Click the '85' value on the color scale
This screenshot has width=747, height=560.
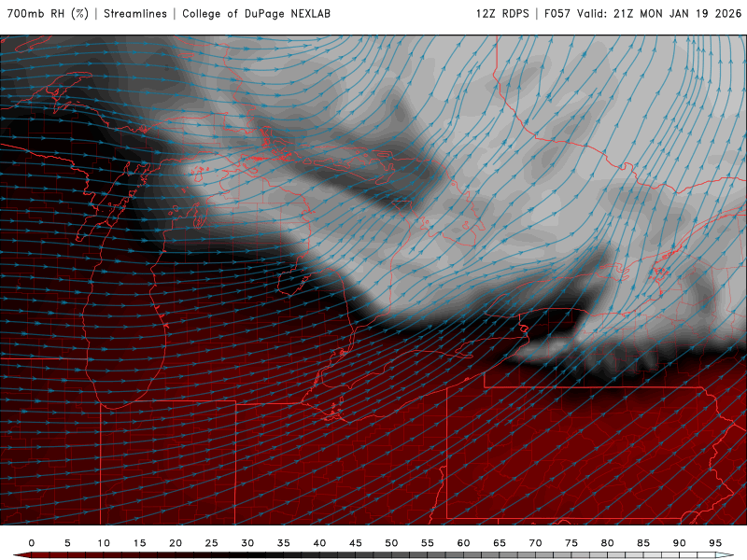coord(643,543)
